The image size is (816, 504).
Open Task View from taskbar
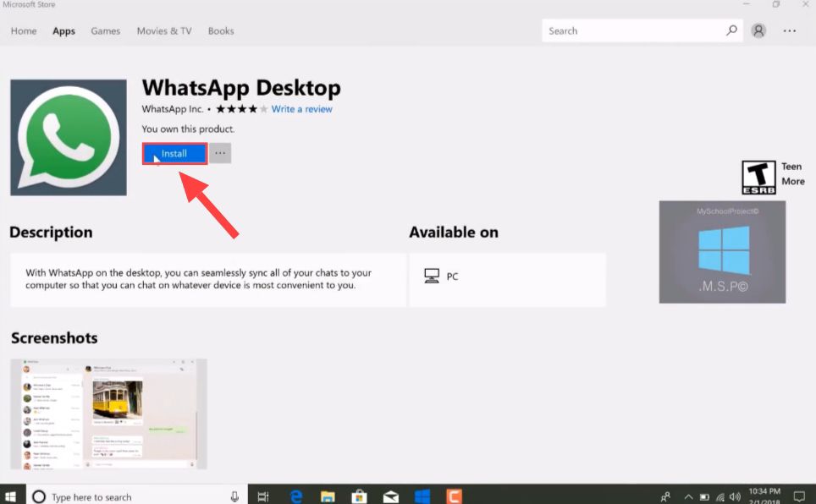tap(263, 496)
